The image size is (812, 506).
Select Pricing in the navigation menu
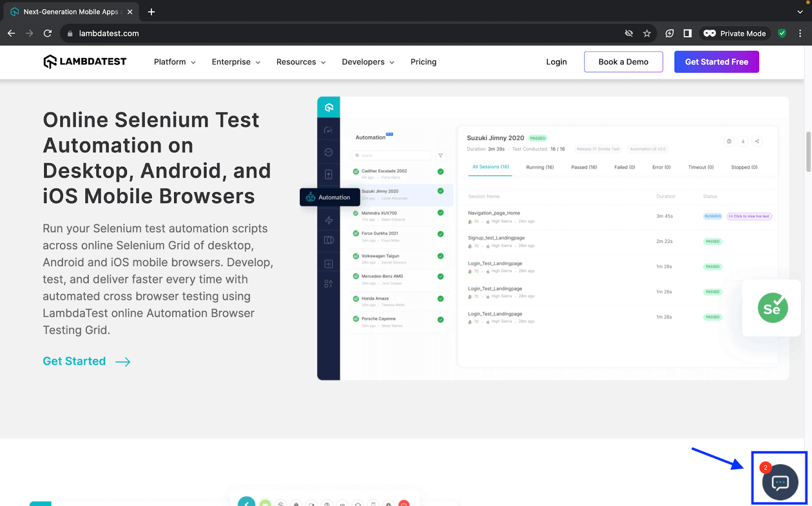pos(423,61)
